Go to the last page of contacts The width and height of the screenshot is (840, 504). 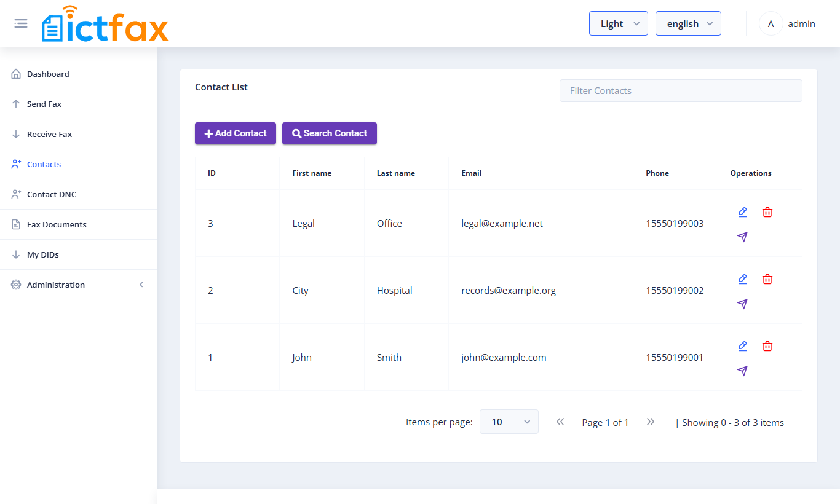[x=651, y=422]
